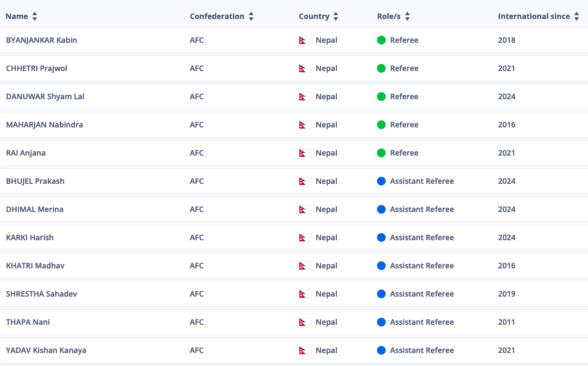The height and width of the screenshot is (366, 588).
Task: Select name KARKI Harish
Action: [30, 237]
